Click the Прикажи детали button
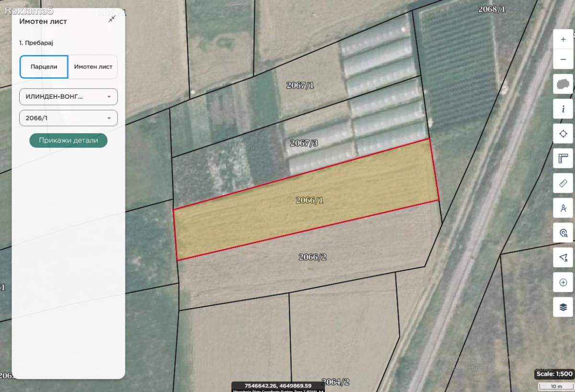Image resolution: width=575 pixels, height=392 pixels. (x=69, y=140)
